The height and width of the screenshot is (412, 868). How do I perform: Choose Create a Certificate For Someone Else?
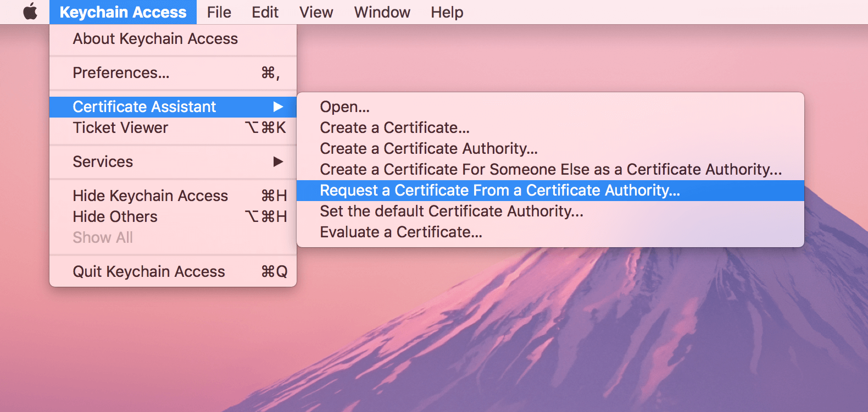pos(550,169)
